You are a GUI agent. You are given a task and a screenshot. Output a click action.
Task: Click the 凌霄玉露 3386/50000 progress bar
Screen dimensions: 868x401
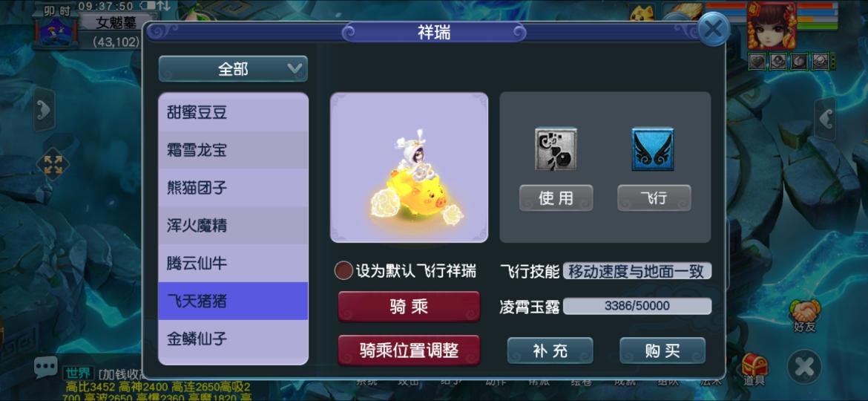pos(637,306)
